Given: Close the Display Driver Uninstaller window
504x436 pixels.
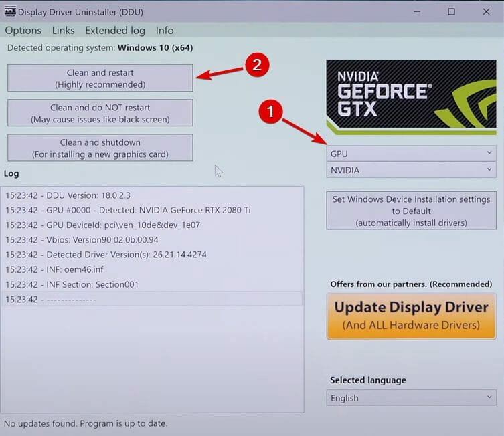Looking at the screenshot, I should (486, 12).
